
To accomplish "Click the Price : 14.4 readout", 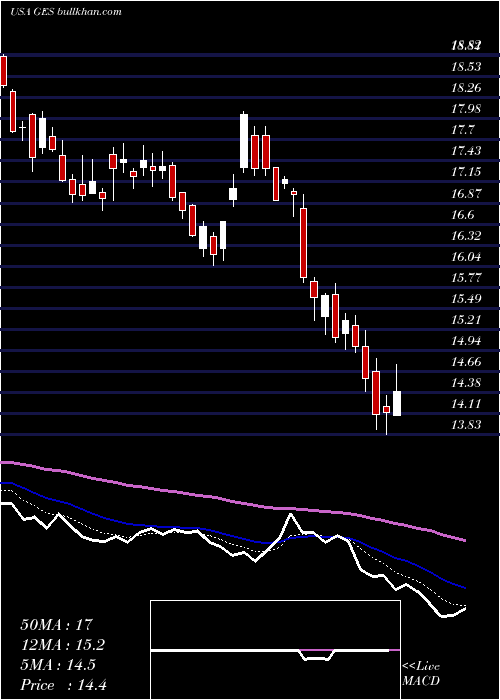I will tap(63, 685).
